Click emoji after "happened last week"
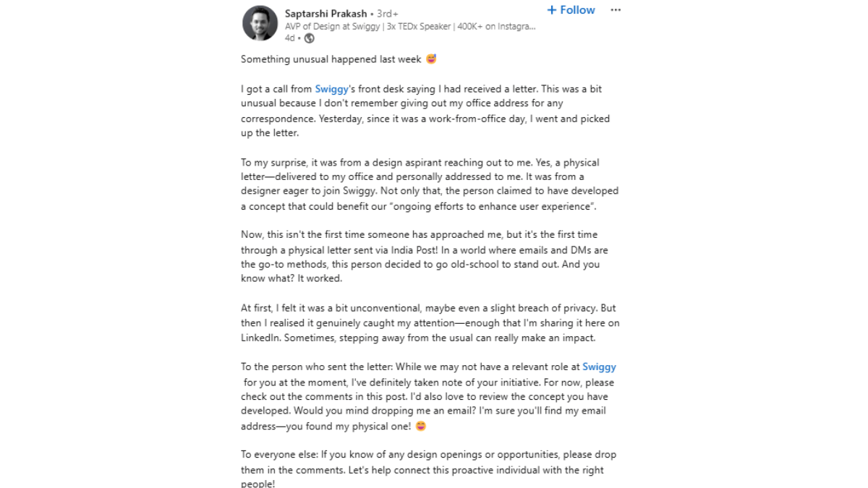The image size is (868, 488). (432, 59)
